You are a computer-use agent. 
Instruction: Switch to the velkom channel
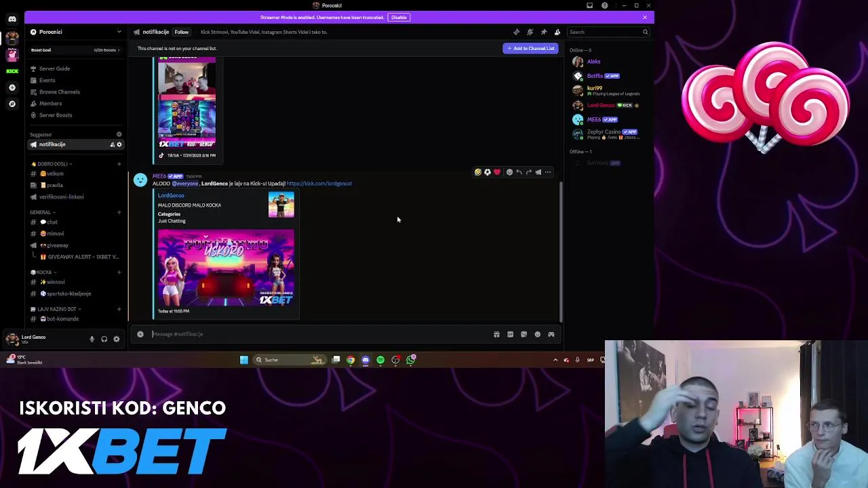75,174
